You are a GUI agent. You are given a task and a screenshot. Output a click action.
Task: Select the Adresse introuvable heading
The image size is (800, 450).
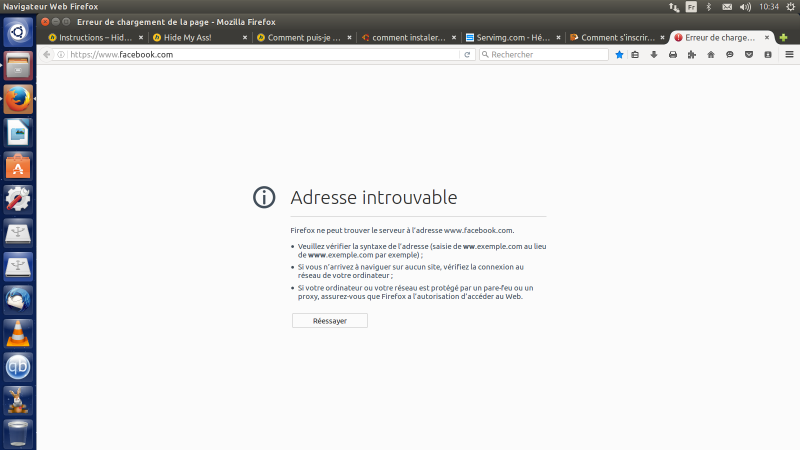point(373,197)
